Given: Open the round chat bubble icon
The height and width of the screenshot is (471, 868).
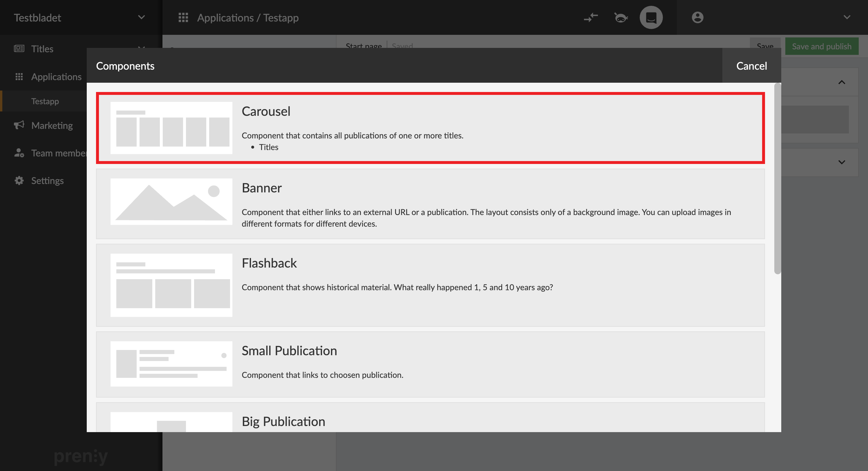Looking at the screenshot, I should (x=651, y=17).
